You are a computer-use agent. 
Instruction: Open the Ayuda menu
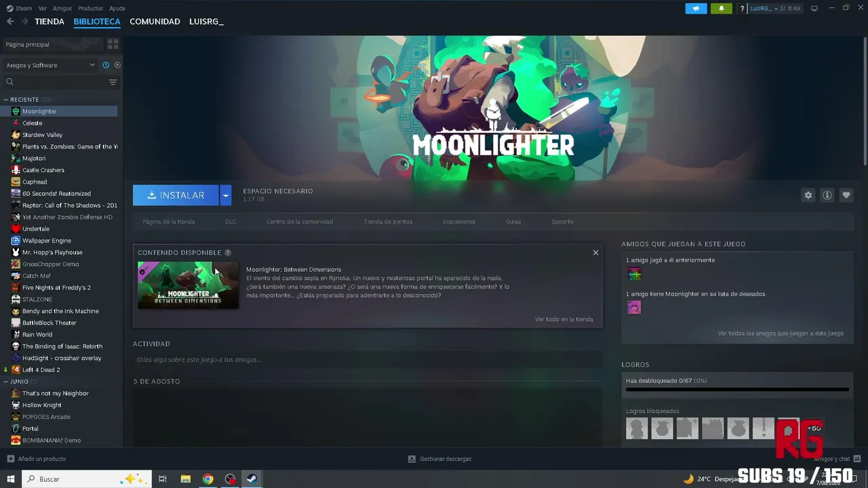(117, 8)
